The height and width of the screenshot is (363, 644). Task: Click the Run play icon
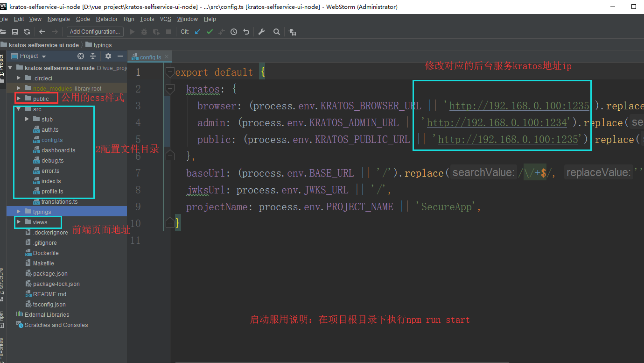[132, 32]
